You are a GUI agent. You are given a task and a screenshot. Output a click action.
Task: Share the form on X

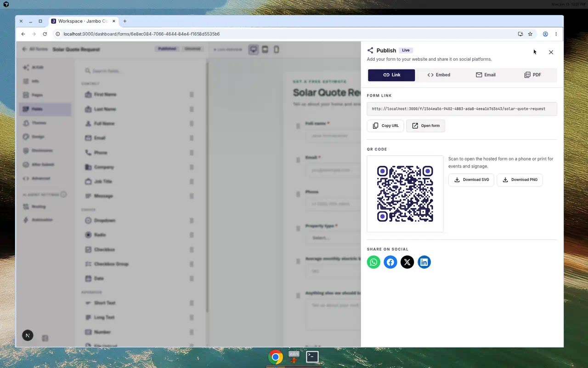407,262
